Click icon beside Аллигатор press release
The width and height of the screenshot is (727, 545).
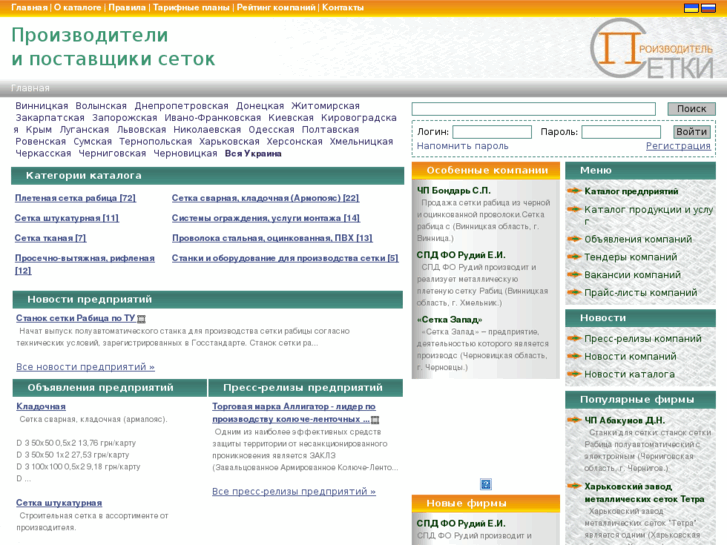point(375,420)
